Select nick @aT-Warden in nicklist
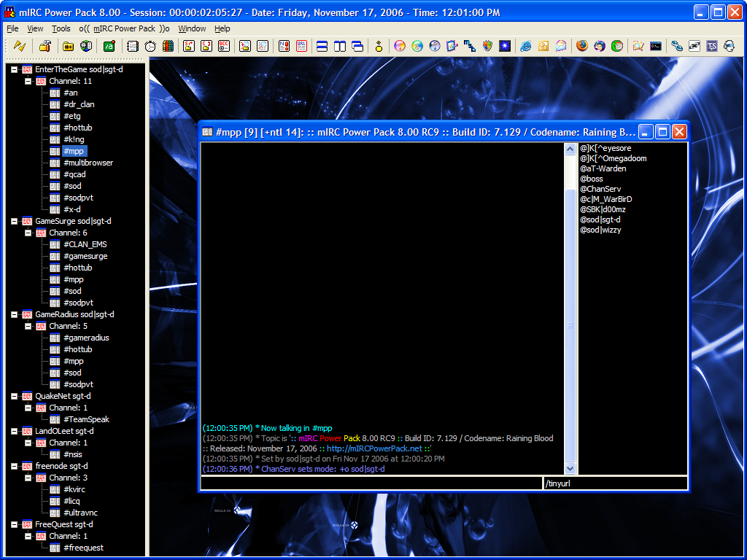 [x=603, y=168]
